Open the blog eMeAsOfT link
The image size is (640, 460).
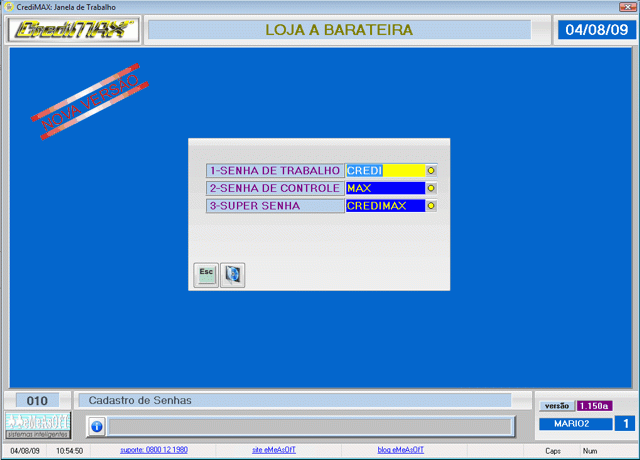pos(404,451)
